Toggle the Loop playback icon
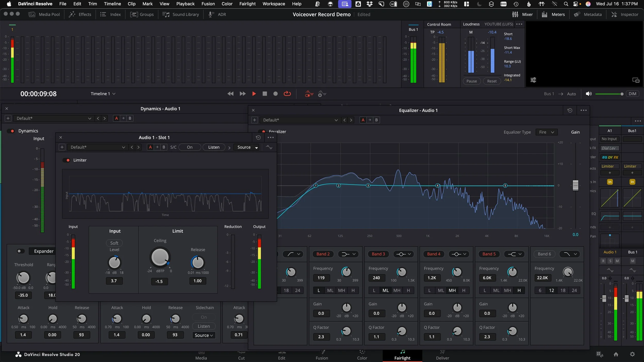 click(287, 94)
